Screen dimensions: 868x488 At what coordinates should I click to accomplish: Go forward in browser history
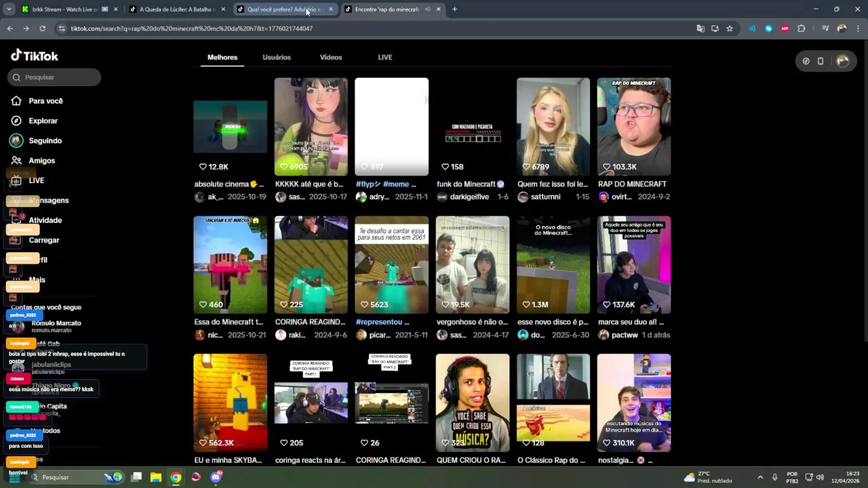pos(26,28)
